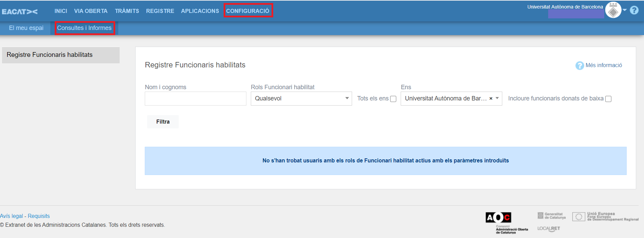644x238 pixels.
Task: Clear the selected Ens with x icon
Action: click(491, 98)
